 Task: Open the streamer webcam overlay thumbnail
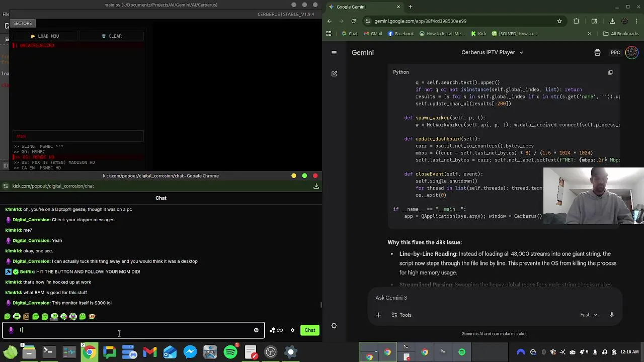pyautogui.click(x=594, y=196)
